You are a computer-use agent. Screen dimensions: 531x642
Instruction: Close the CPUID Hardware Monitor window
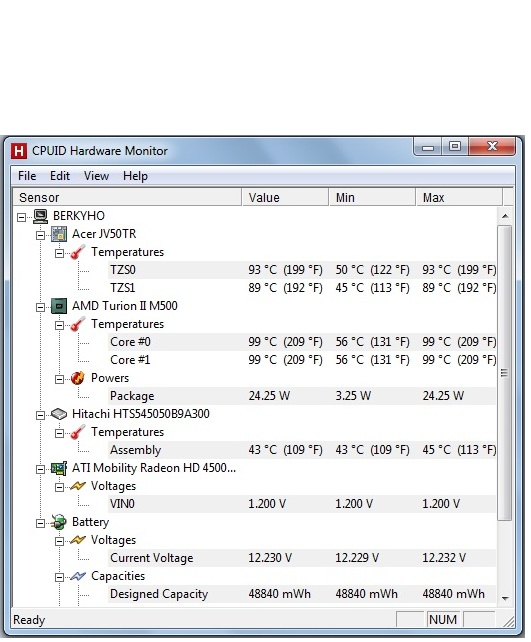pyautogui.click(x=492, y=147)
